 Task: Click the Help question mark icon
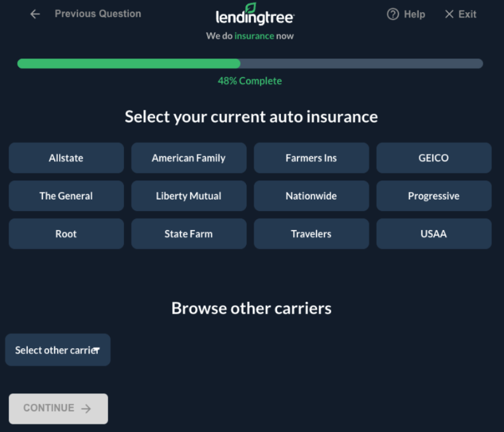(393, 14)
